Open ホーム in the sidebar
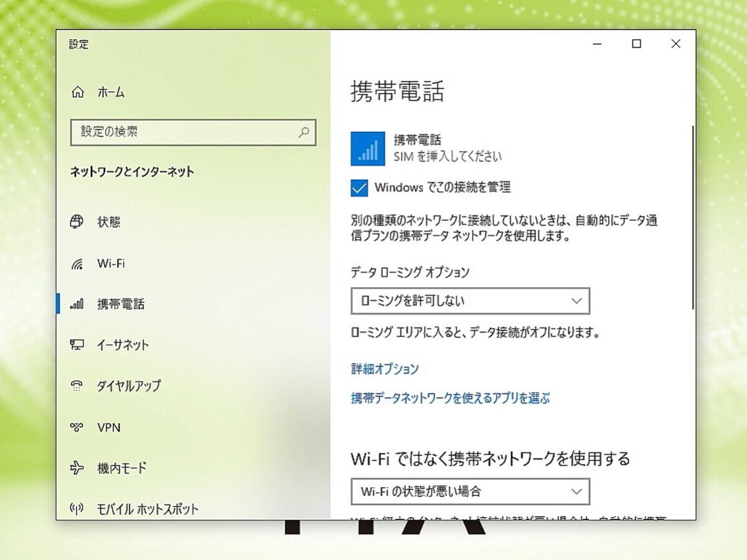 click(x=111, y=93)
